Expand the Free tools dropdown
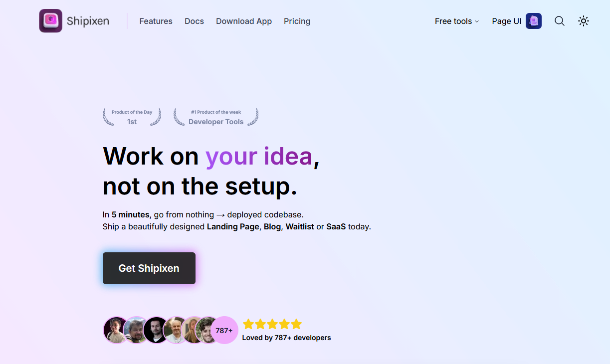 tap(456, 21)
